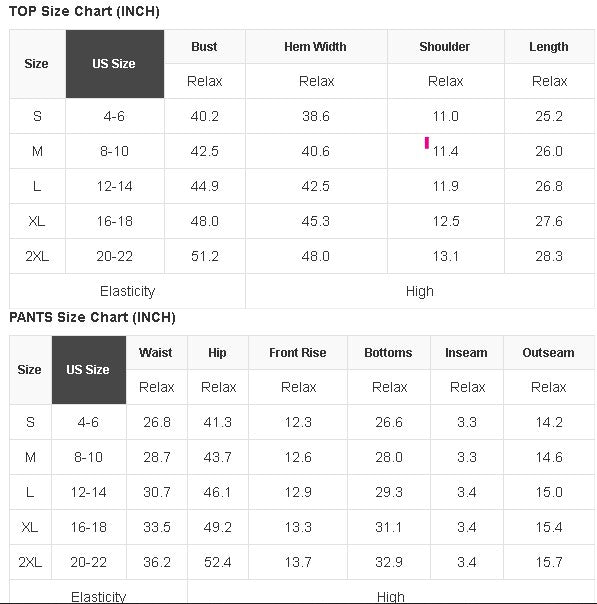This screenshot has width=597, height=604.
Task: Click the Bust column header
Action: pos(205,47)
